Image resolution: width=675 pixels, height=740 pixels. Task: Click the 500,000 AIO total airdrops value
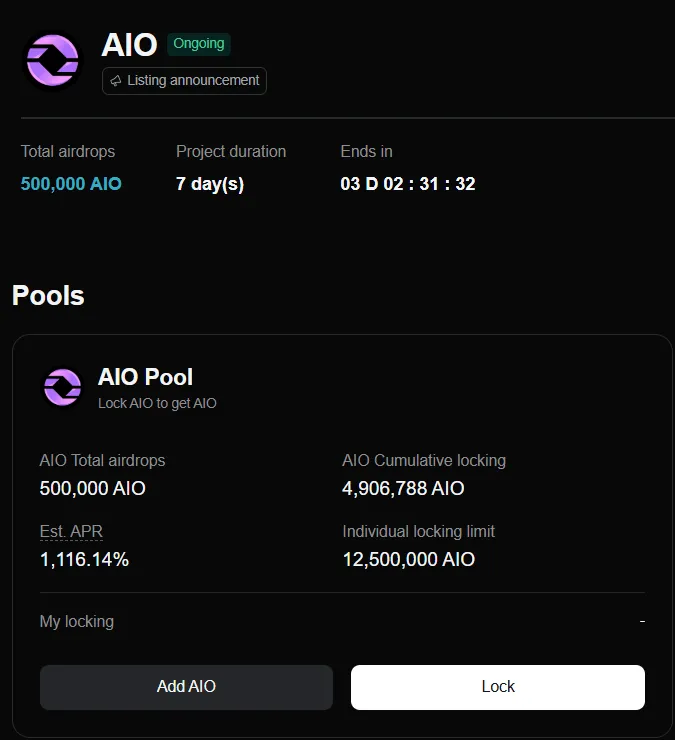71,184
